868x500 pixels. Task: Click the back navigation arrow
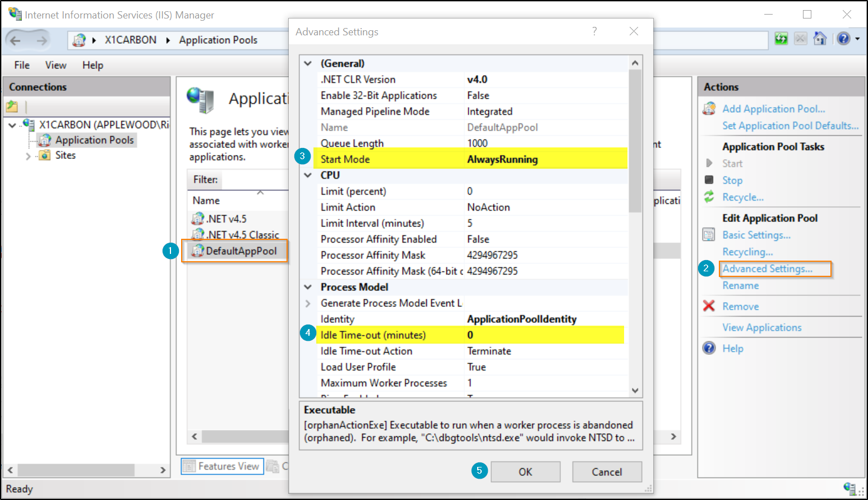coord(16,39)
